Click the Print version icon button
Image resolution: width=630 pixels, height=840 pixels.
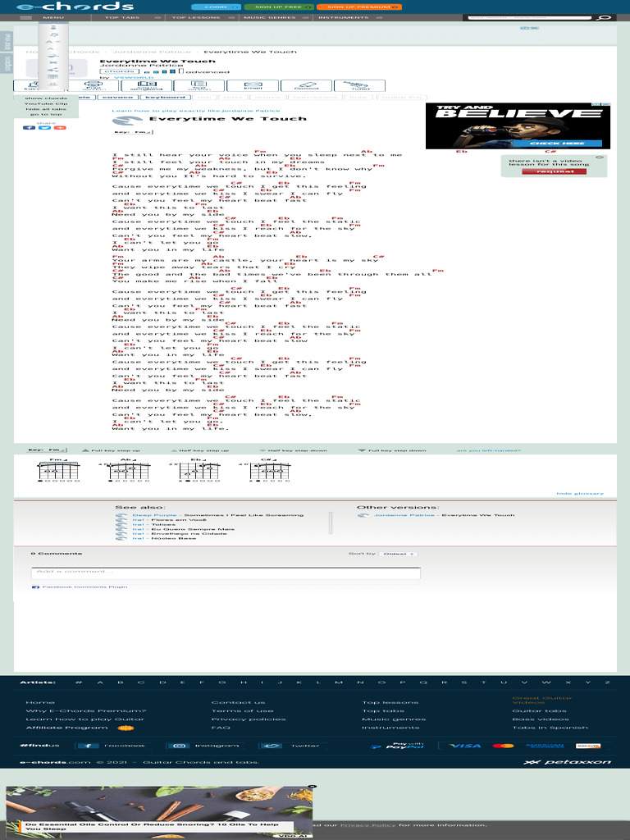93,85
